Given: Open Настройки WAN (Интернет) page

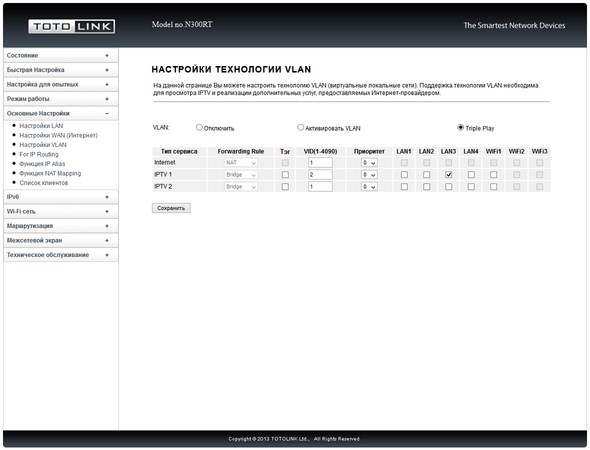Looking at the screenshot, I should 58,135.
